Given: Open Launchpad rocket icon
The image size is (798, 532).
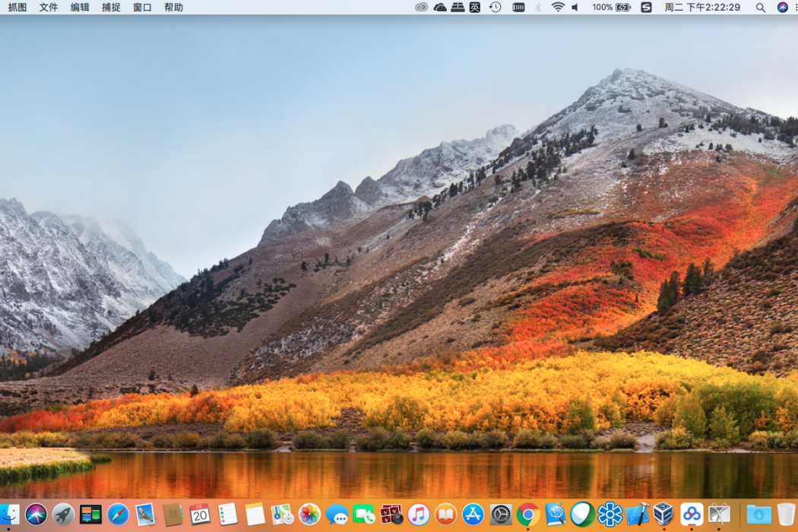Looking at the screenshot, I should point(63,515).
